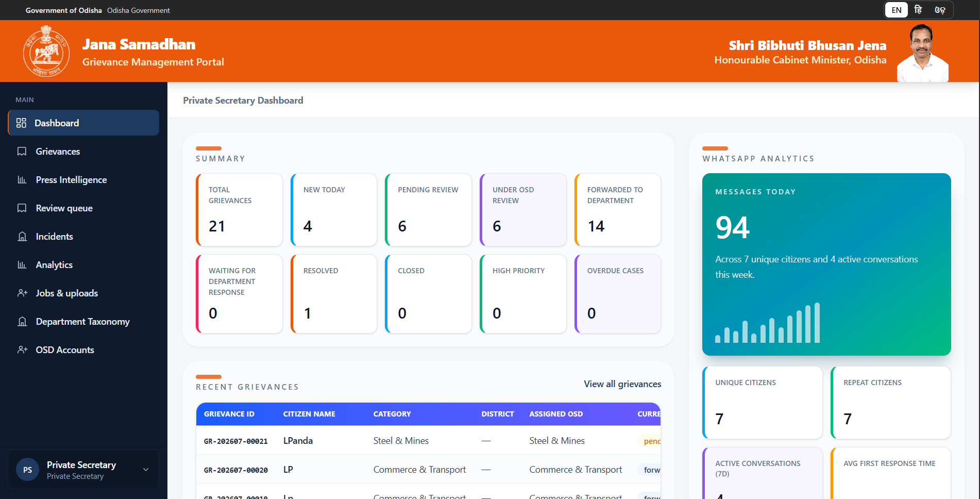Switch language to Hindi toggle
This screenshot has width=980, height=499.
click(x=918, y=10)
